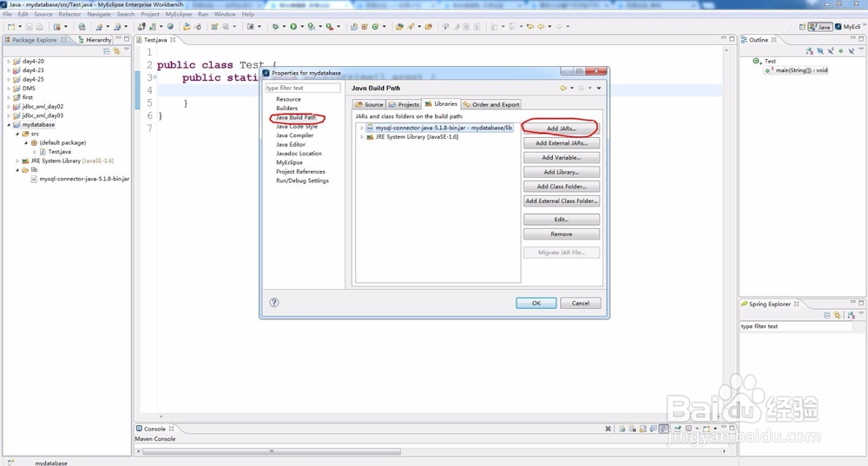Click the Console horizontal scrollbar
This screenshot has height=466, width=868.
[271, 451]
